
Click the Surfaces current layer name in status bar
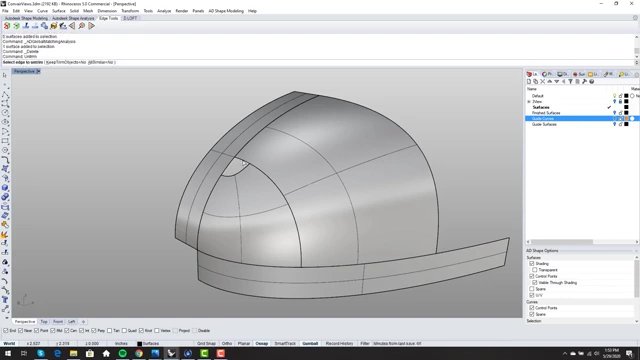tap(151, 344)
